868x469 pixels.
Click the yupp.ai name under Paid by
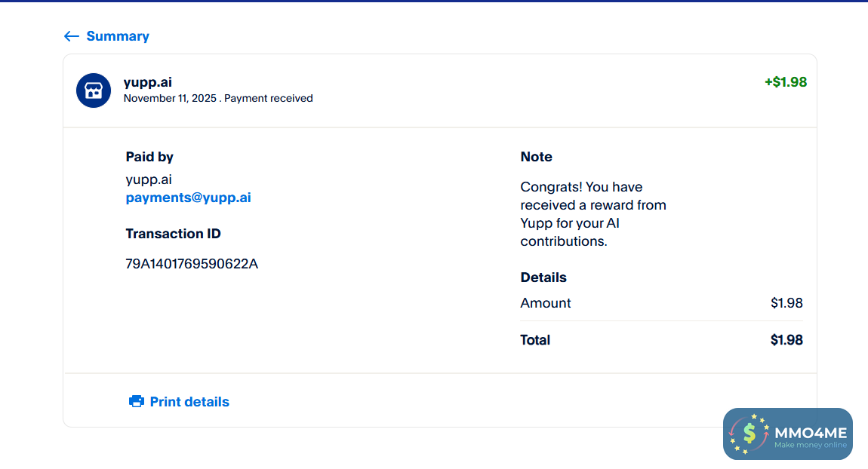point(149,179)
